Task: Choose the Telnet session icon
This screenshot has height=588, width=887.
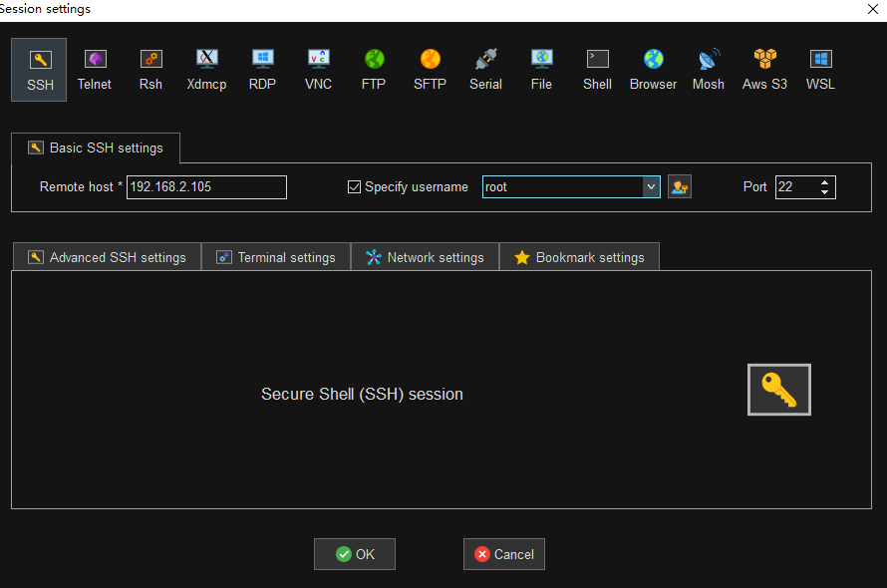Action: (x=95, y=70)
